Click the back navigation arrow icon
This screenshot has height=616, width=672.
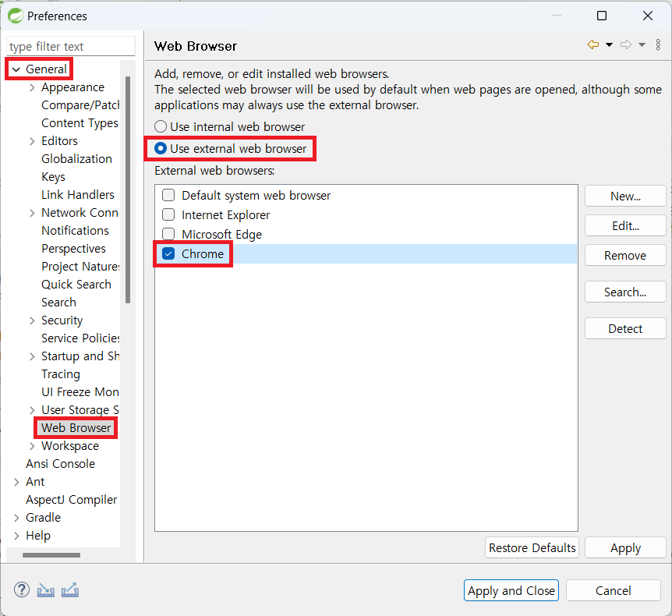(593, 44)
